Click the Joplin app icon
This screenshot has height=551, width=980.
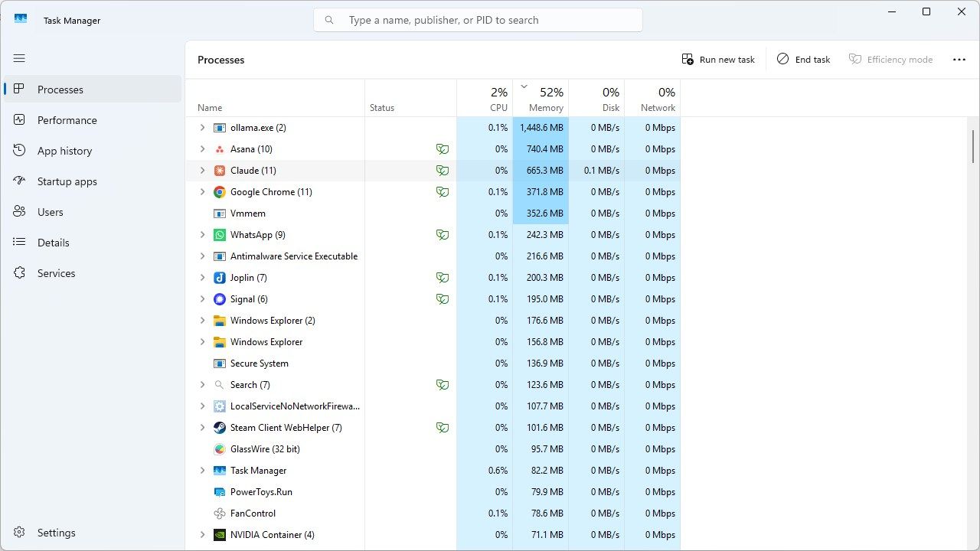pyautogui.click(x=220, y=278)
